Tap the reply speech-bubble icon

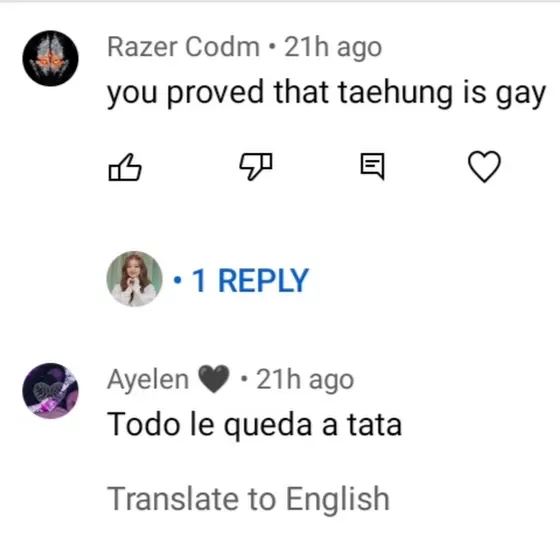pyautogui.click(x=372, y=166)
